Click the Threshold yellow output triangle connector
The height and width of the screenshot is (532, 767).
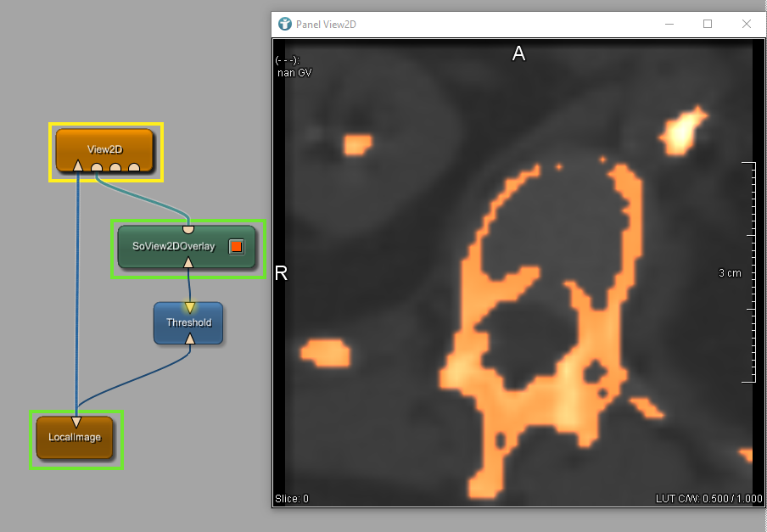tap(189, 307)
